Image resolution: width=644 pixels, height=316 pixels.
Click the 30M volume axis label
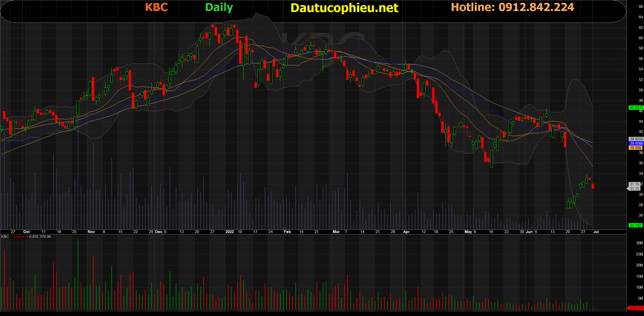click(x=639, y=243)
